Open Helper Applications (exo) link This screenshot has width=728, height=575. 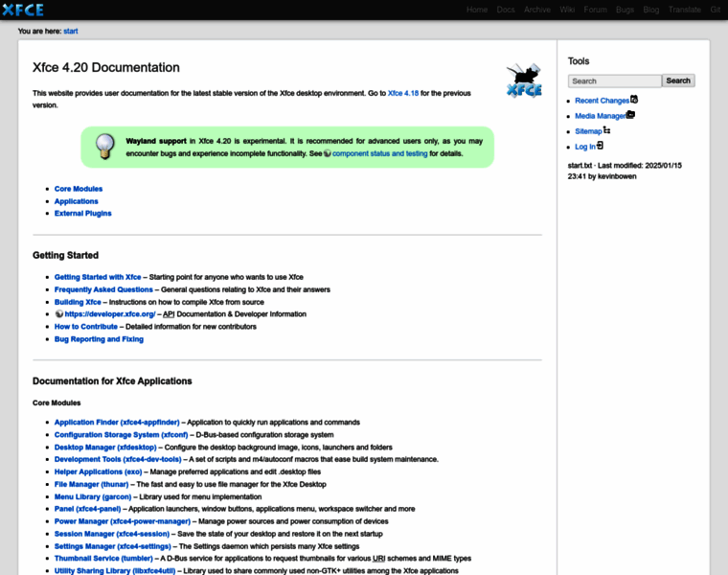point(98,471)
